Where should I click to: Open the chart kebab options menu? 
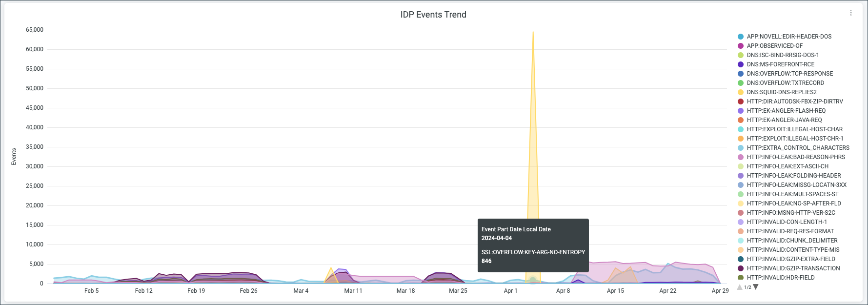pyautogui.click(x=851, y=13)
